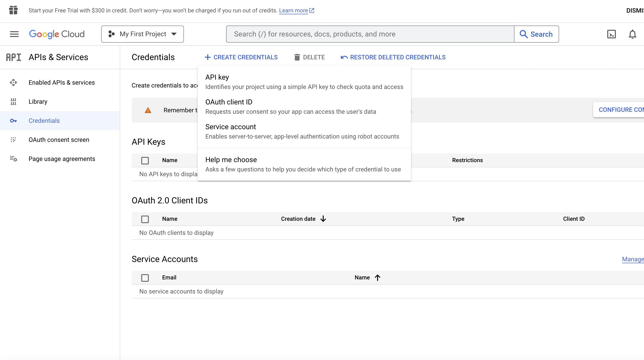The image size is (644, 360).
Task: Click APIs & Services heading
Action: (x=58, y=57)
